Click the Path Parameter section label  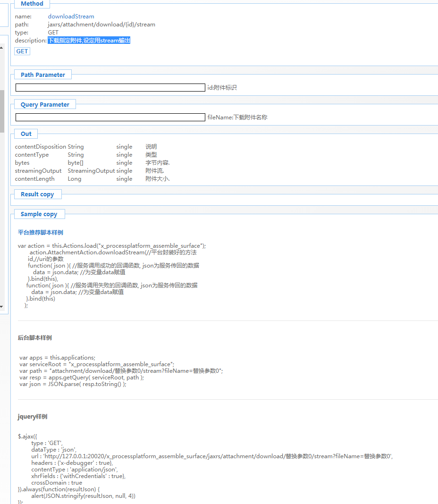[x=43, y=75]
